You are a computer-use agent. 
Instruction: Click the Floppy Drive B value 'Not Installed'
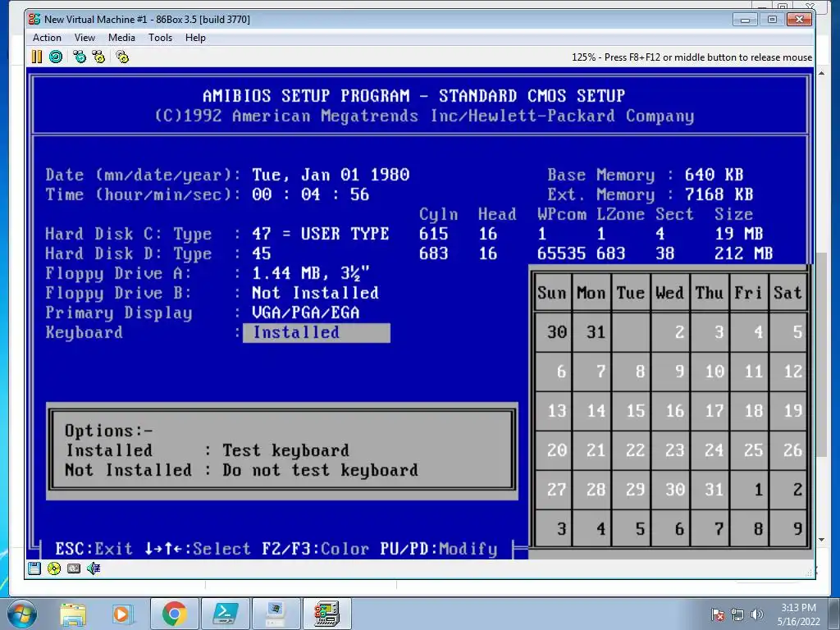click(315, 293)
